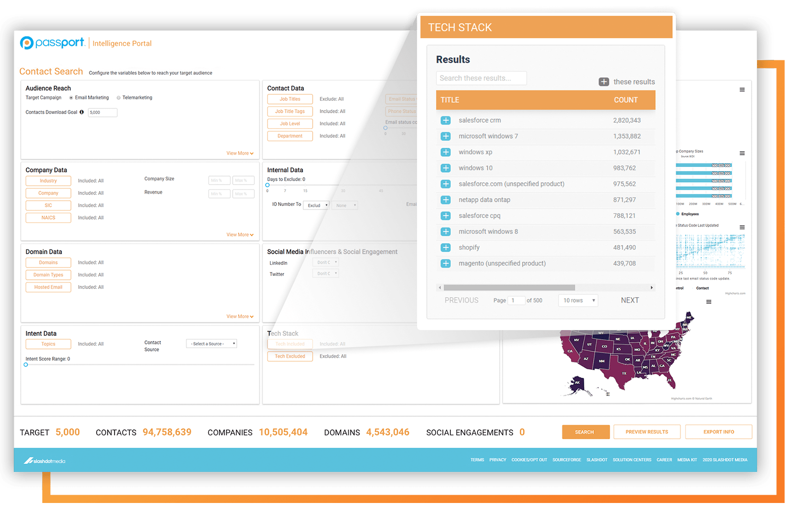The width and height of the screenshot is (798, 532).
Task: Click PREVIEW RESULTS button
Action: pos(647,432)
